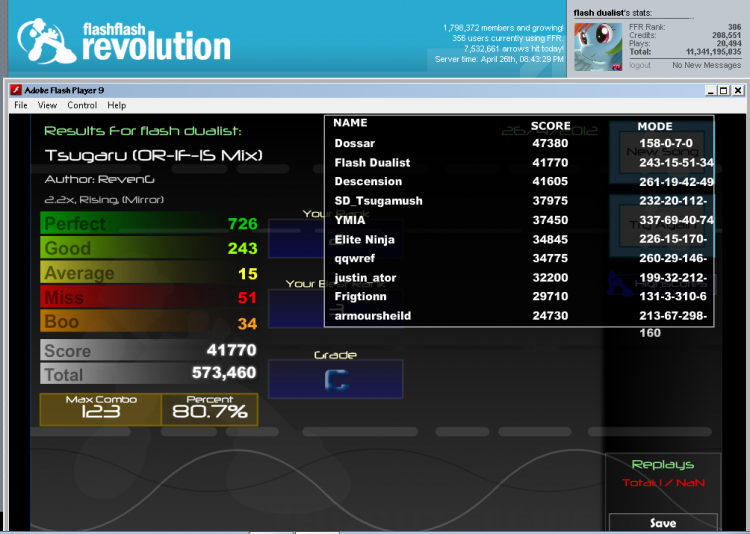Click the dimmed New Song button

coord(662,151)
